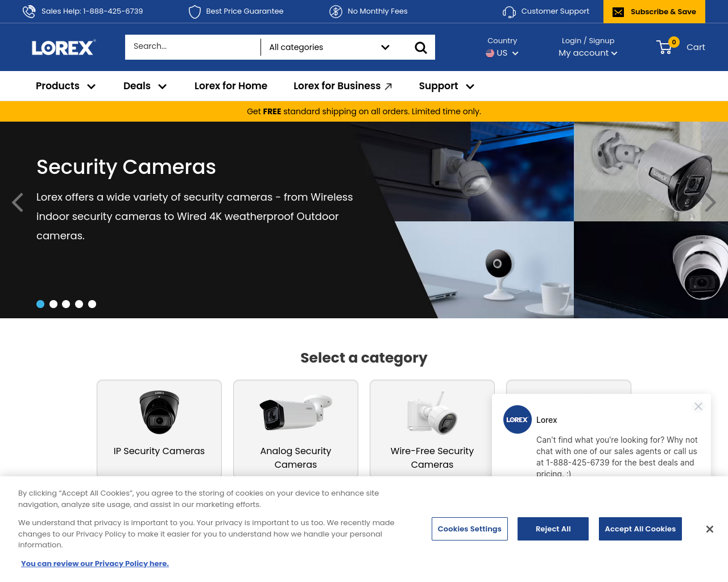The image size is (728, 582).
Task: Select the third carousel dot
Action: [66, 304]
